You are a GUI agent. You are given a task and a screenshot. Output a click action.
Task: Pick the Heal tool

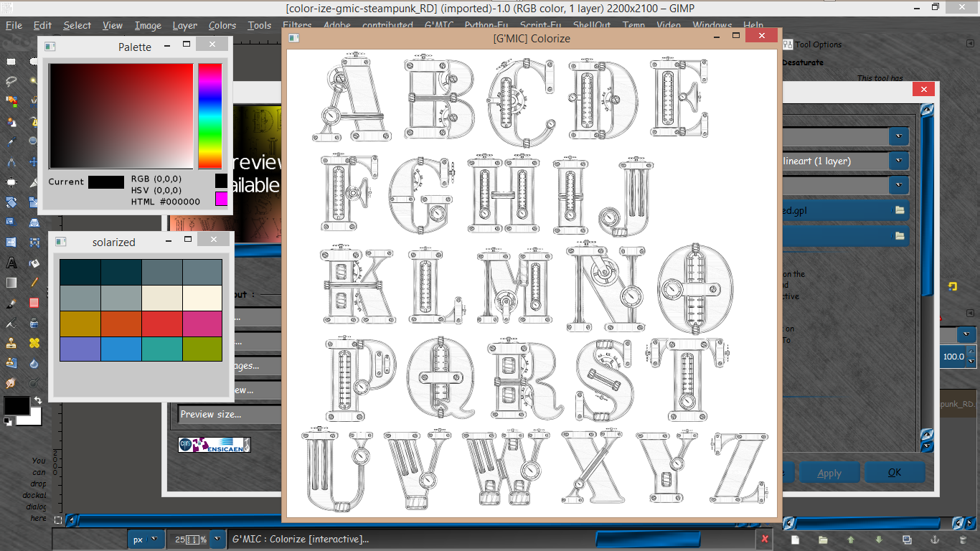coord(34,343)
